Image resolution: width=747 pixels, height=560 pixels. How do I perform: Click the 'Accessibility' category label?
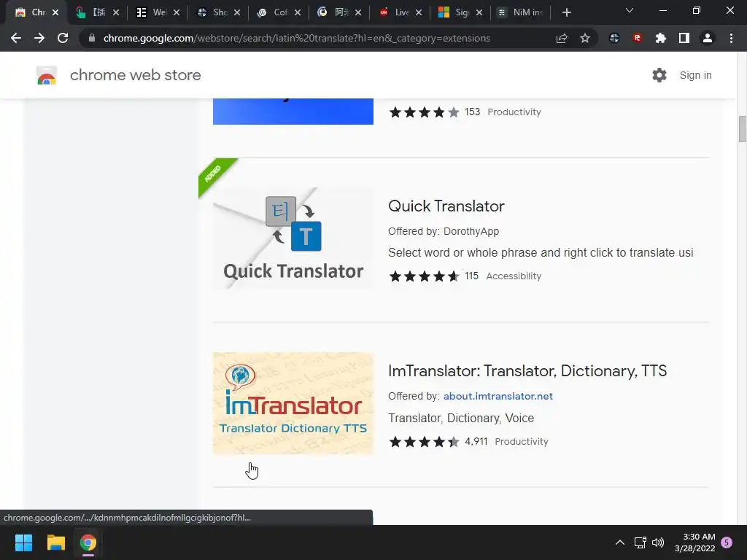[x=514, y=276]
